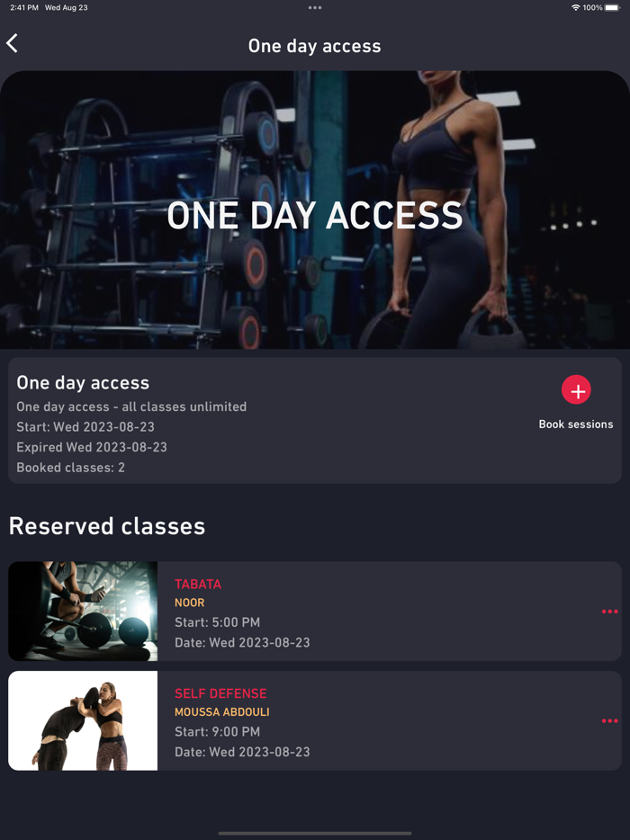Open the SELF DEFENSE class options three dots
This screenshot has width=630, height=840.
tap(609, 720)
